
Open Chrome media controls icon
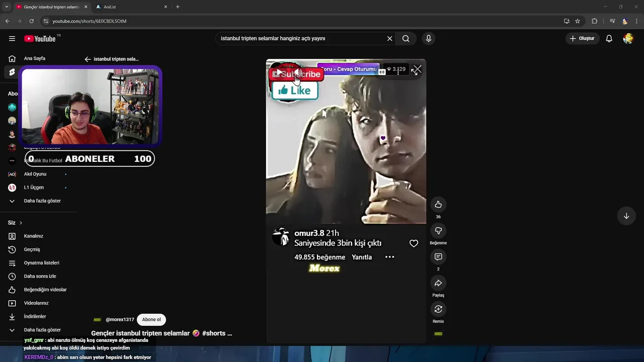612,21
